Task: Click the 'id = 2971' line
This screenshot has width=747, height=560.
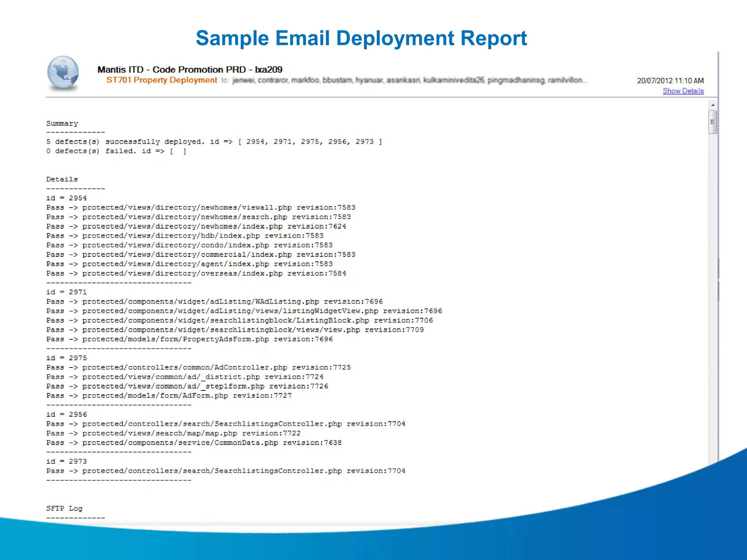Action: click(x=66, y=292)
